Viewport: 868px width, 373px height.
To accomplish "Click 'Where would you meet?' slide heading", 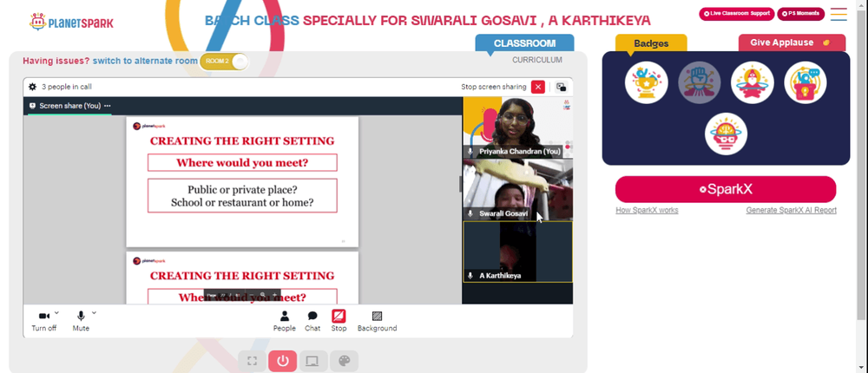I will click(x=242, y=163).
